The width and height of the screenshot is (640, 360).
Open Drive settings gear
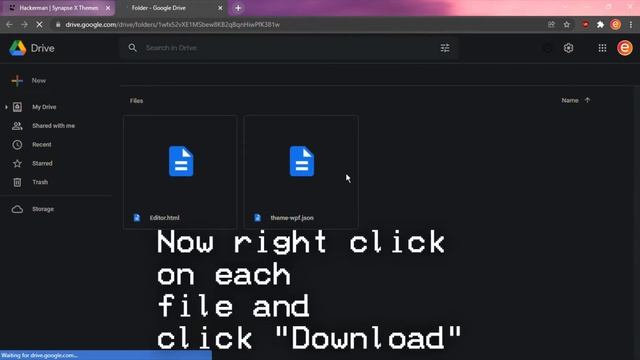point(568,48)
